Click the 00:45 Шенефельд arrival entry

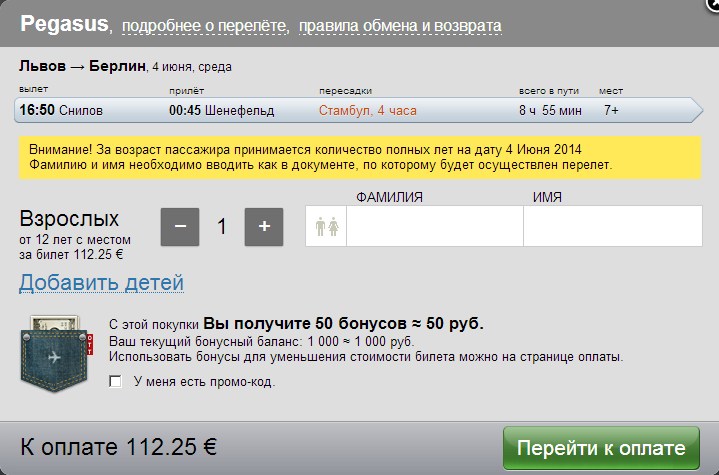(221, 110)
